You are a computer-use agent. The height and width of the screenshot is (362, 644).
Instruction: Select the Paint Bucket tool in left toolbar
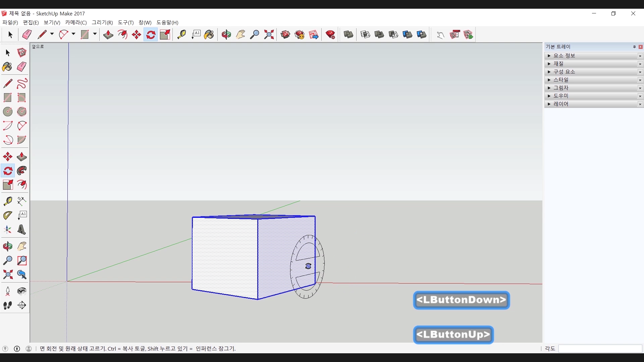coord(7,67)
